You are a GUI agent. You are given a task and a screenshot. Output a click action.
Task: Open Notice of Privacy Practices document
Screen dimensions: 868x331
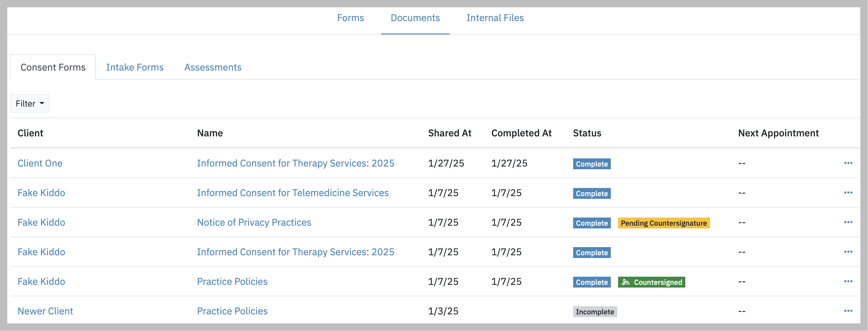coord(254,222)
